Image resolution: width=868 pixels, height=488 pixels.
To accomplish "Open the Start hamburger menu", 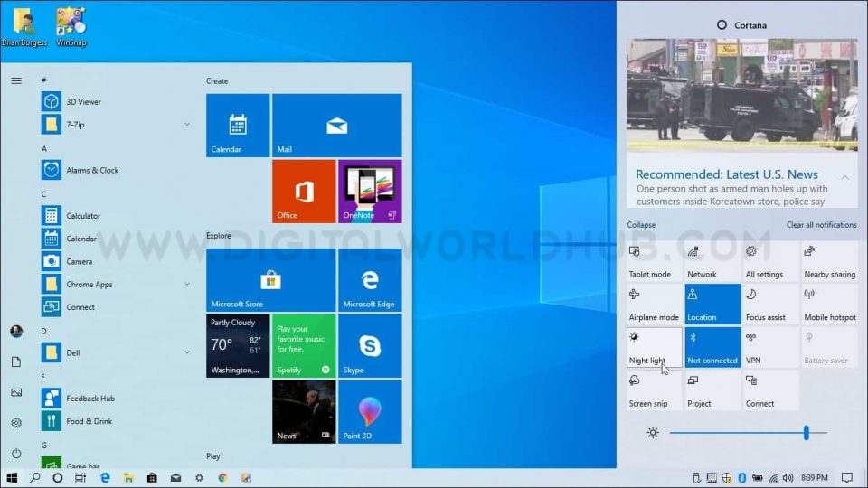I will coord(16,80).
